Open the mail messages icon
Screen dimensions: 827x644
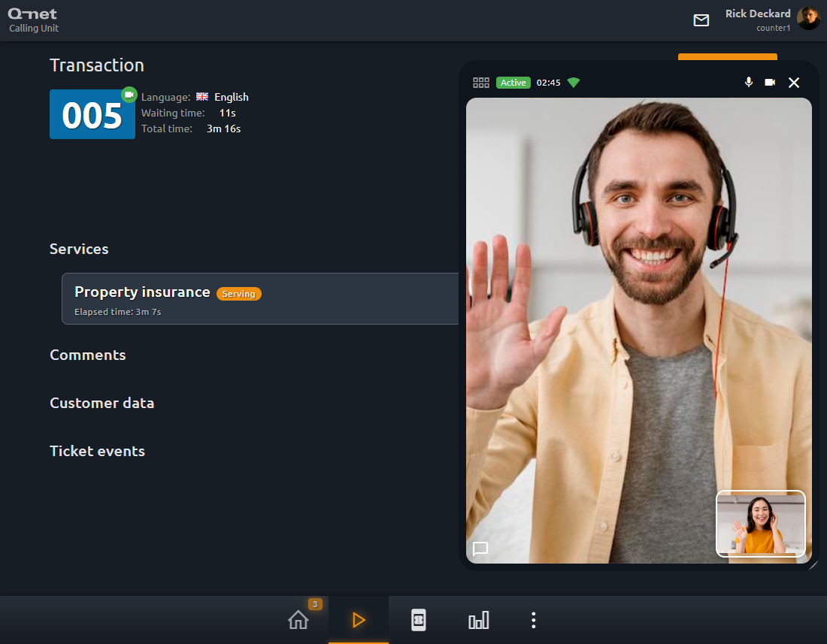(701, 20)
